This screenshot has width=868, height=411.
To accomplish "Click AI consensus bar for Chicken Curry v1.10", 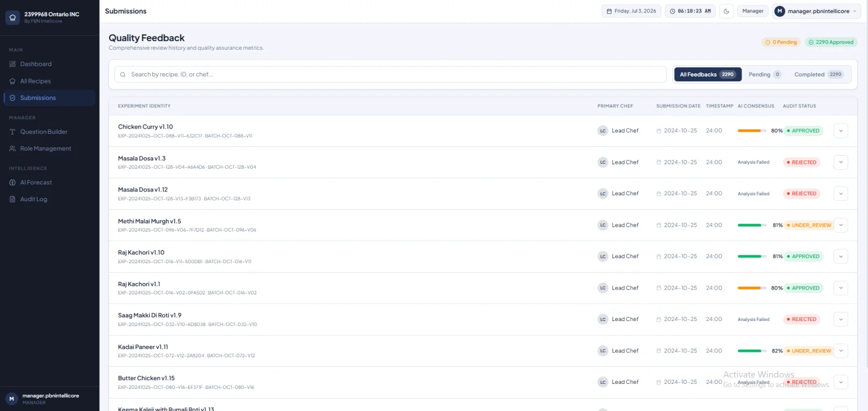I will (x=752, y=131).
